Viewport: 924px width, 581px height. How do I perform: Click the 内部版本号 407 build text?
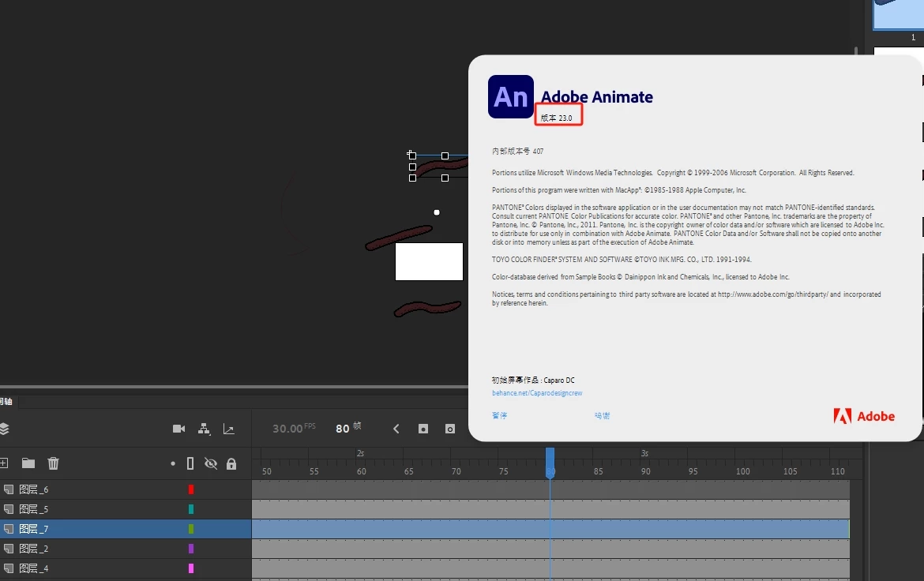[x=517, y=152]
